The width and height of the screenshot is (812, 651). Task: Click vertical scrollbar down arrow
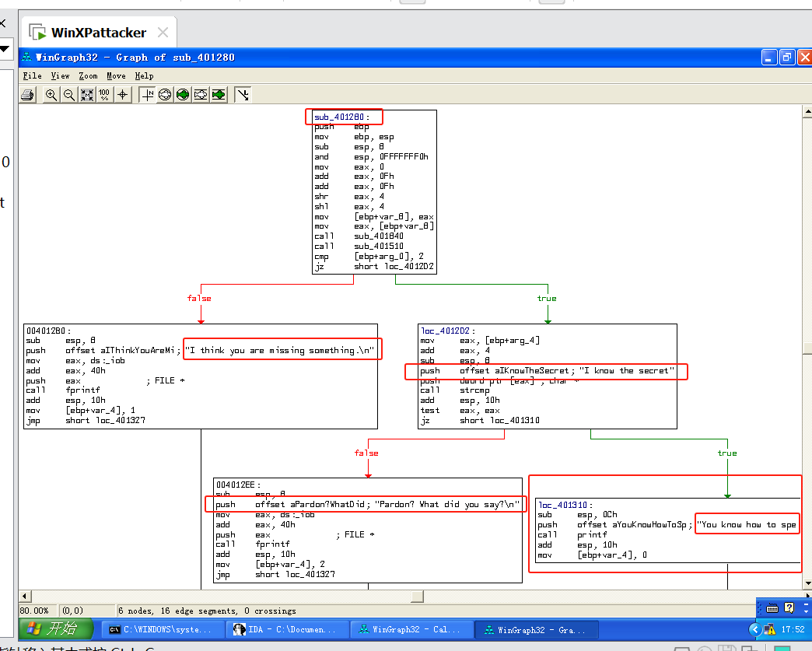point(807,583)
